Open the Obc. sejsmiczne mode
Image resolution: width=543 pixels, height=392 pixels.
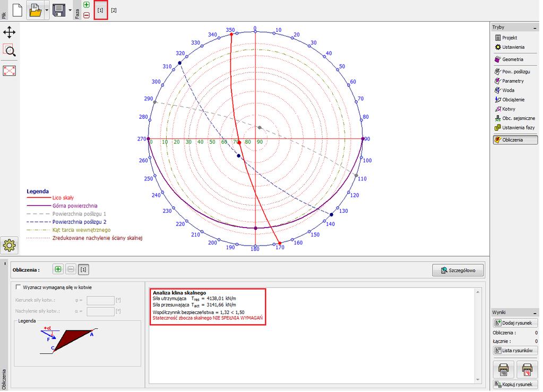[x=515, y=118]
